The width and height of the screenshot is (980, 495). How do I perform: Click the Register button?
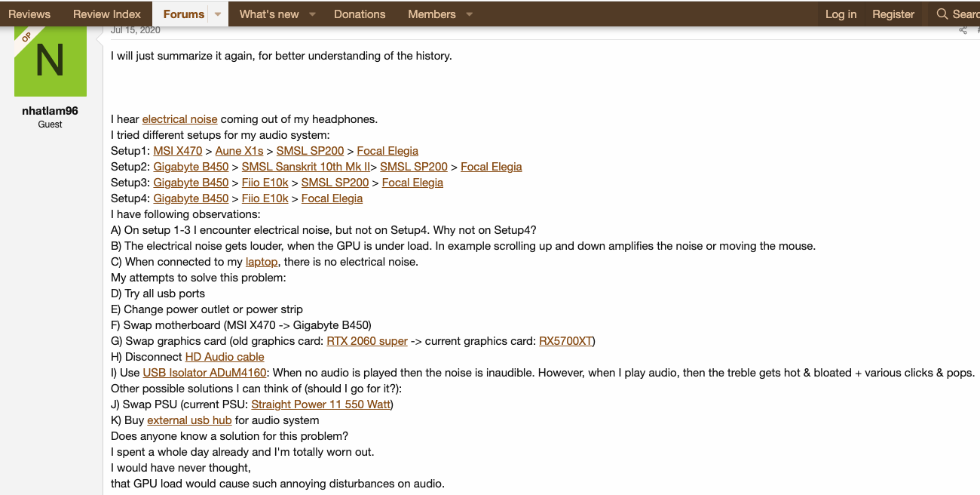coord(893,14)
